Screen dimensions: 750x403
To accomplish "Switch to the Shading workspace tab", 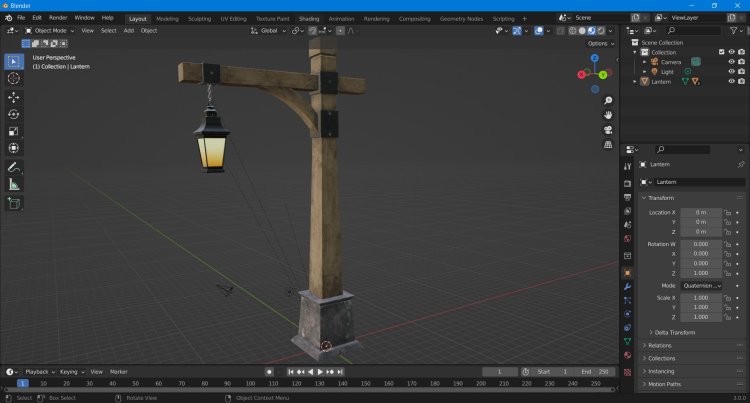I will pos(309,18).
